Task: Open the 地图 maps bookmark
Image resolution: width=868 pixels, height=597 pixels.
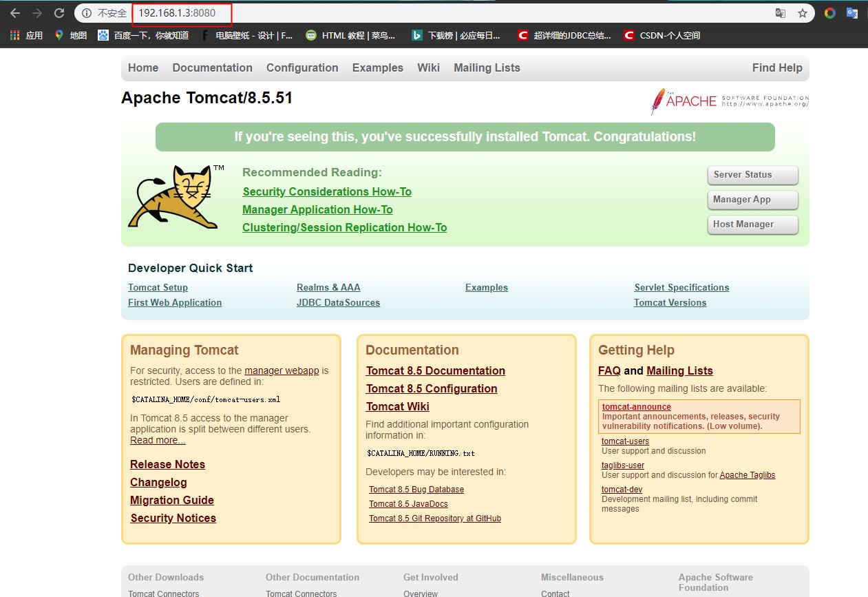Action: (71, 35)
